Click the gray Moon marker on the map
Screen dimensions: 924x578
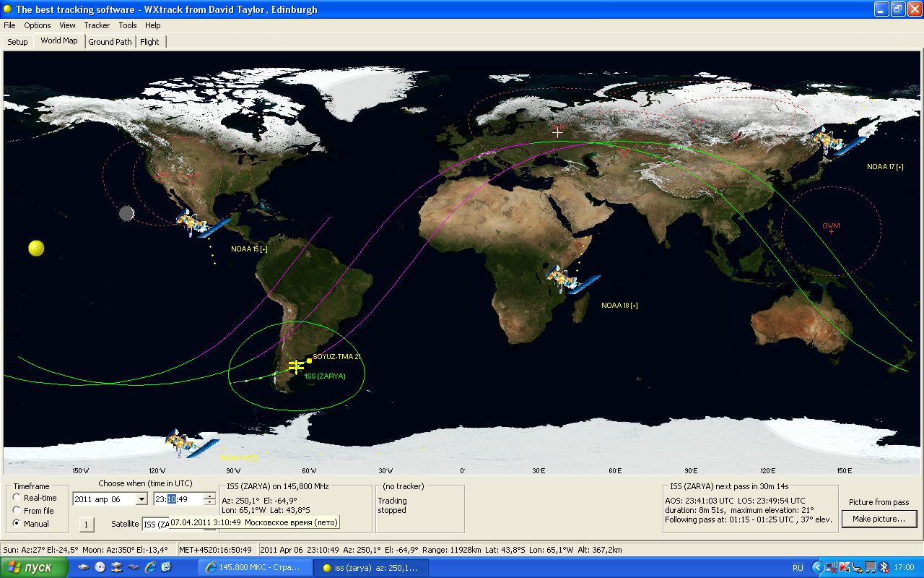click(x=126, y=213)
